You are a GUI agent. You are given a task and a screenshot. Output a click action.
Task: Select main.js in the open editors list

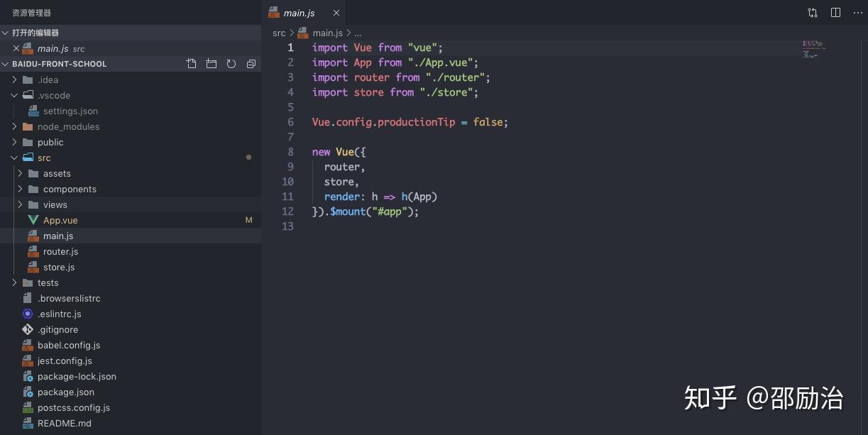click(x=131, y=48)
